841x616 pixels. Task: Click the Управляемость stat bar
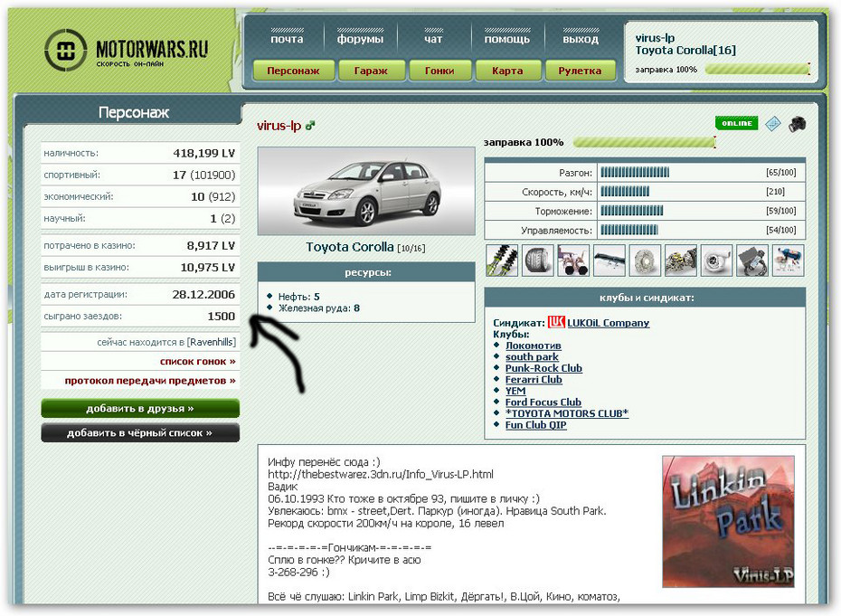coord(629,230)
